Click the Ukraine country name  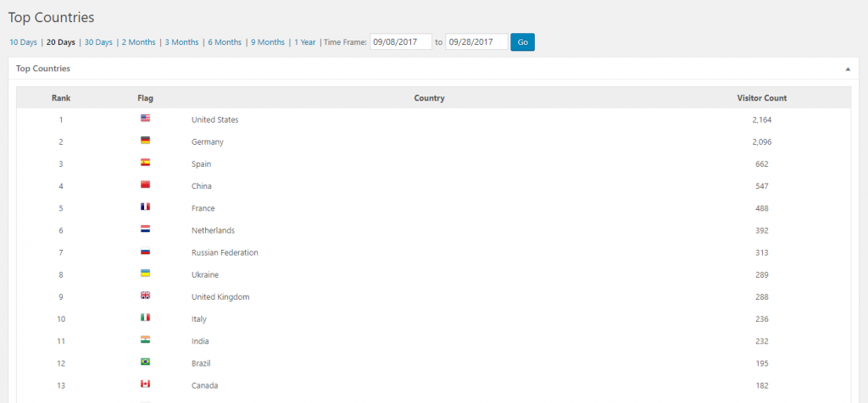(205, 274)
